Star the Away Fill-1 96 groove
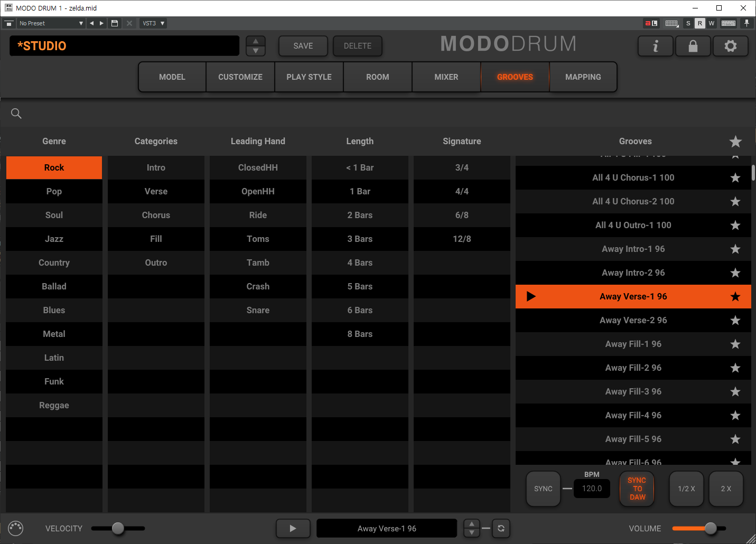This screenshot has height=544, width=756. [735, 344]
